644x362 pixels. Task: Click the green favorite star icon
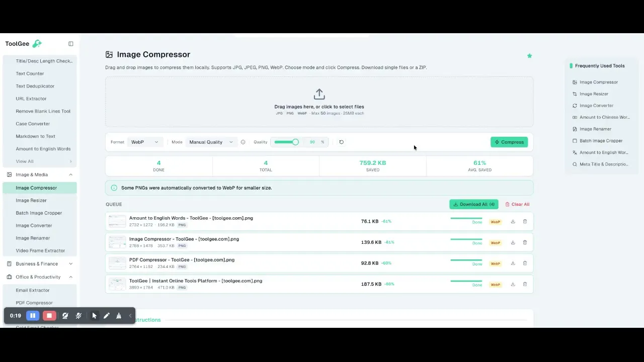(529, 56)
